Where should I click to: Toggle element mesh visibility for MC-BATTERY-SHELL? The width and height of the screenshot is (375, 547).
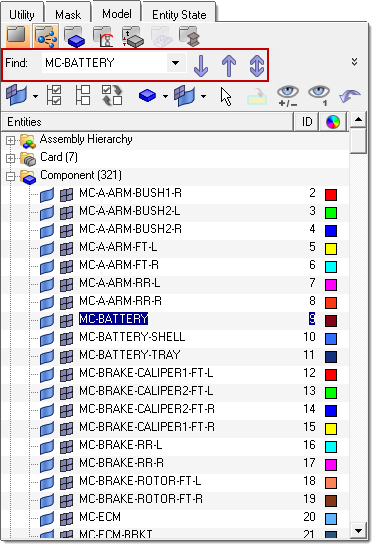(x=66, y=338)
